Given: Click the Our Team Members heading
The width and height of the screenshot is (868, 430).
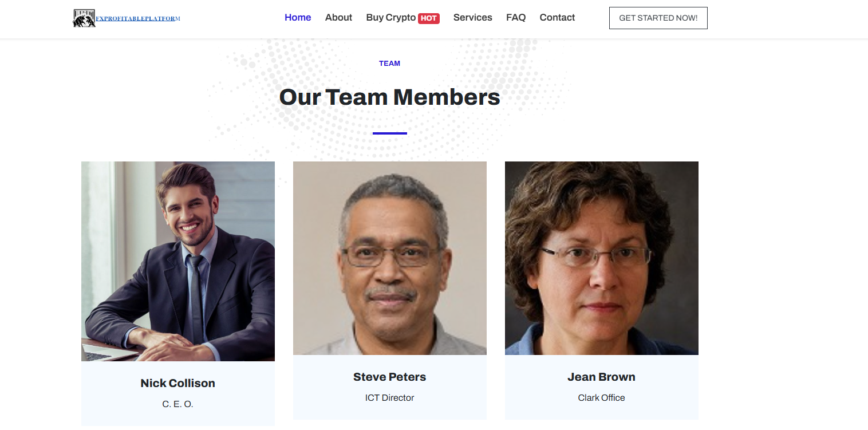Looking at the screenshot, I should [390, 97].
